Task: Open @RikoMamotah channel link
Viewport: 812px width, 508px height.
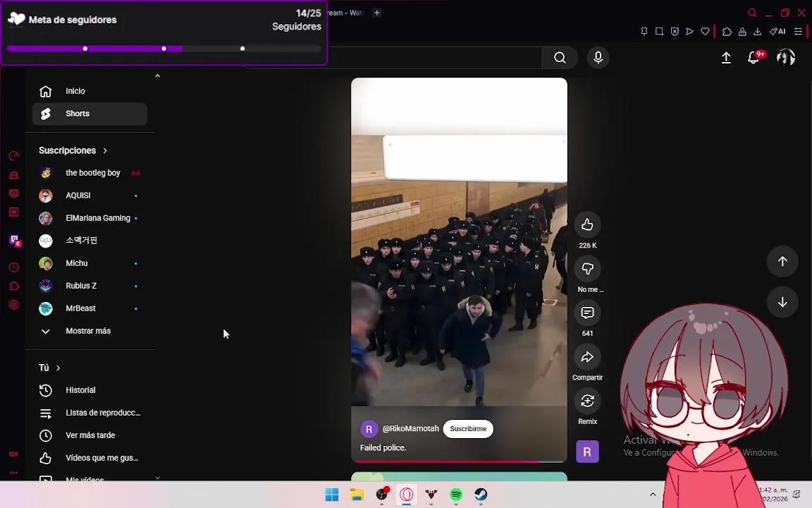Action: point(411,429)
